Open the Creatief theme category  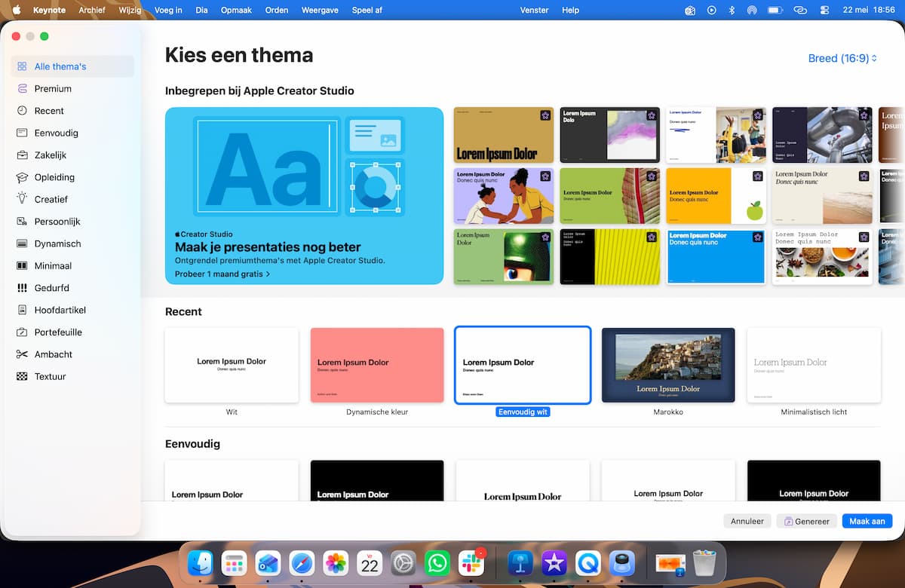click(x=72, y=199)
